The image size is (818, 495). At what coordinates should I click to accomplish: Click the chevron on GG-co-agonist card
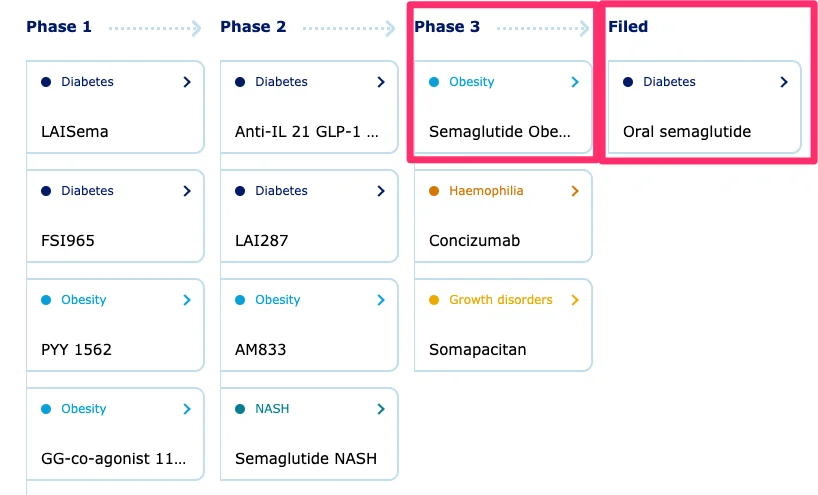pos(187,409)
